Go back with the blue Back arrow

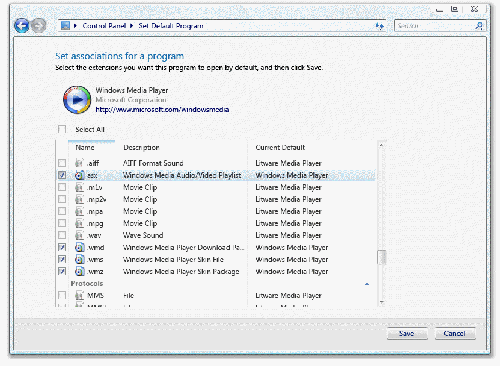tap(22, 25)
